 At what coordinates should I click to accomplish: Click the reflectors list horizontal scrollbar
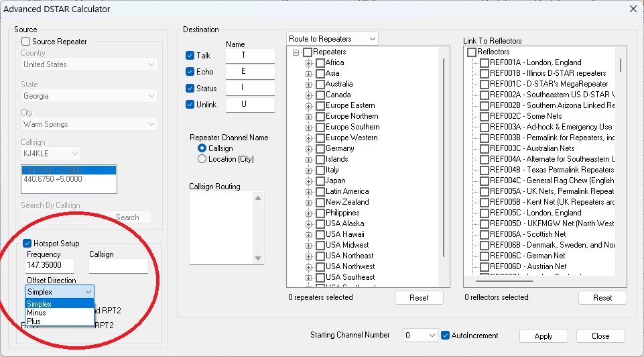505,281
